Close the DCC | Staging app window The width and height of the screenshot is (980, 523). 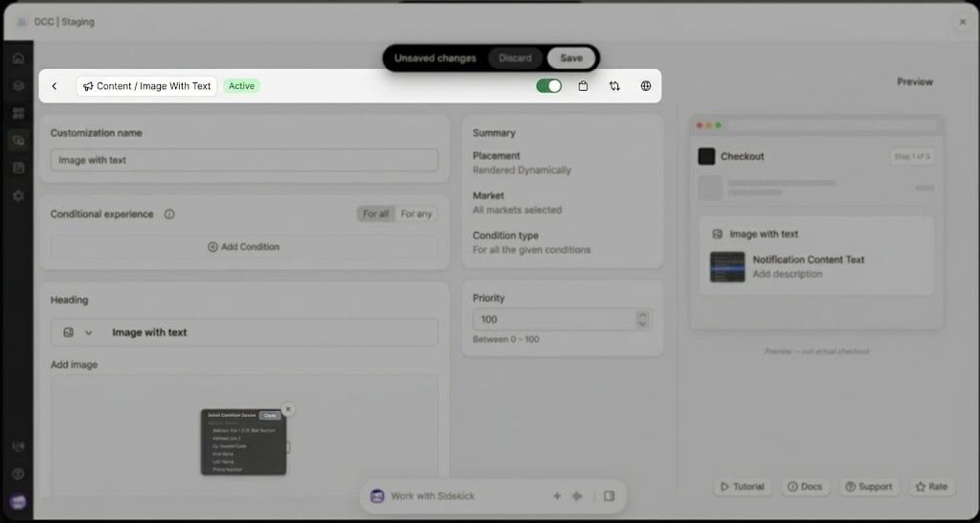pos(963,22)
